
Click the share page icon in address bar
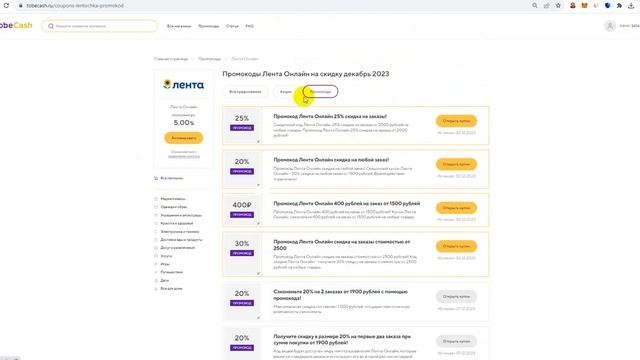[x=547, y=6]
